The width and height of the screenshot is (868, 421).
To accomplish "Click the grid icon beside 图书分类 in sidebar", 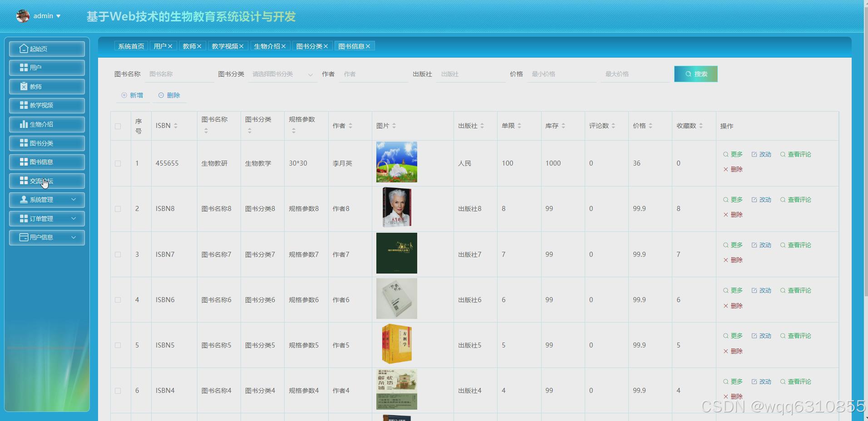I will [24, 143].
